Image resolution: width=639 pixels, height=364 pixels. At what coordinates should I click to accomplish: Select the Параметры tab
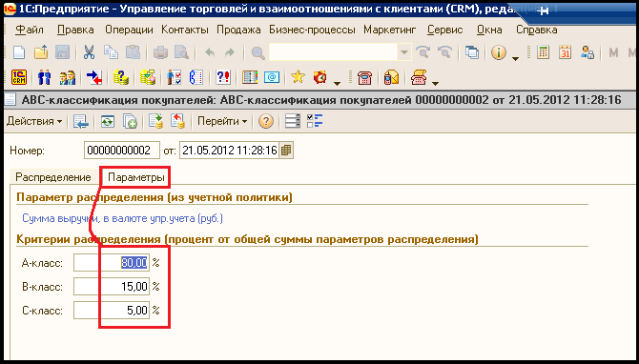136,177
